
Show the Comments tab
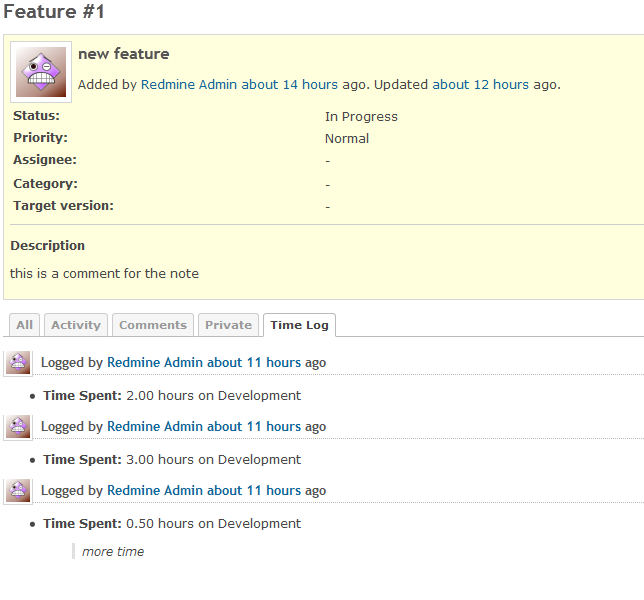pos(153,325)
